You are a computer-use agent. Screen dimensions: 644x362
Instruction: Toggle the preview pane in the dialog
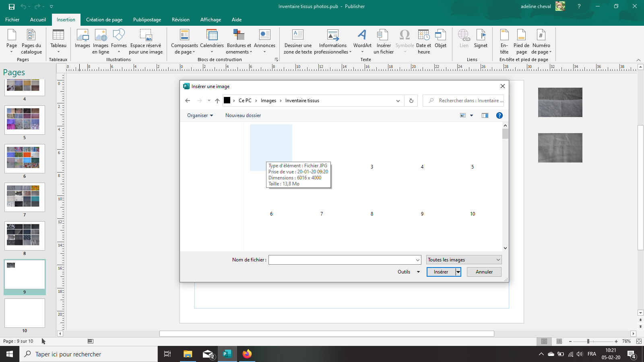click(x=485, y=115)
